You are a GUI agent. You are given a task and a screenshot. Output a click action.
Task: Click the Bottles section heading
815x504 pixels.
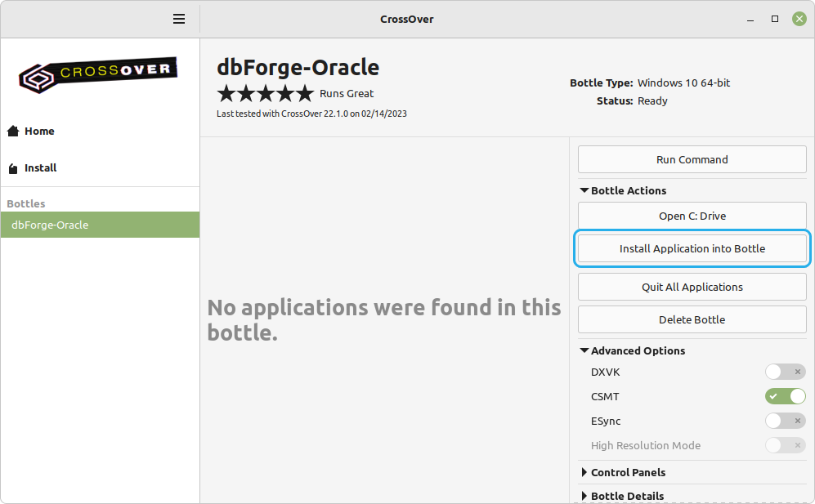click(x=26, y=203)
